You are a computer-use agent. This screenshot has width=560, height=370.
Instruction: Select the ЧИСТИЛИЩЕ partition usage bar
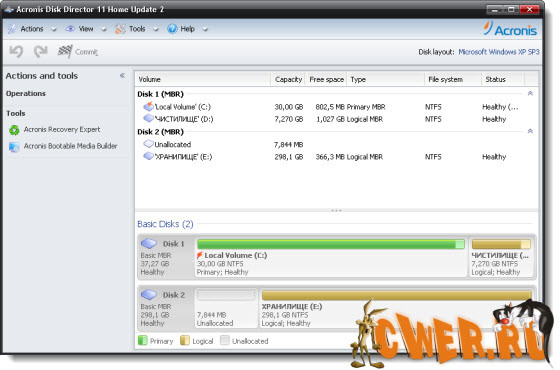click(x=501, y=244)
